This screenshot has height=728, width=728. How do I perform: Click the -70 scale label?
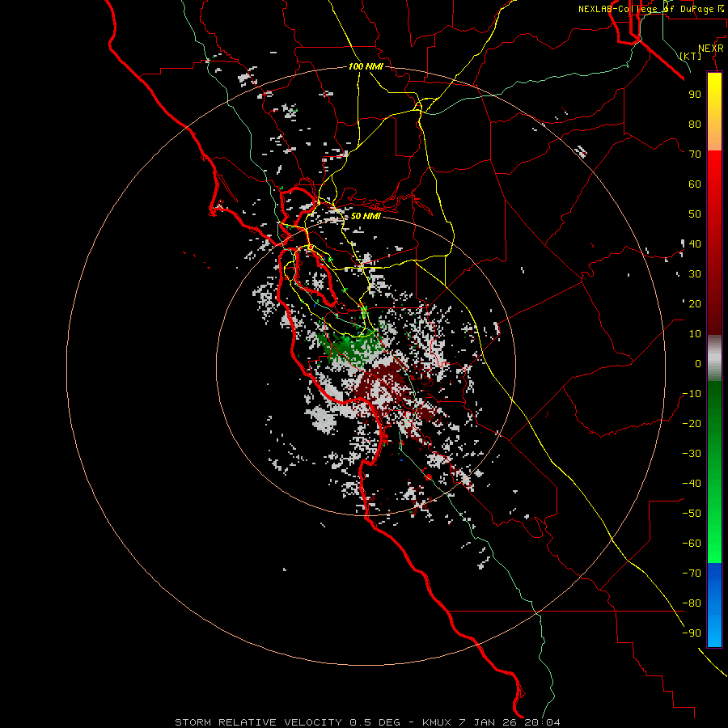[692, 574]
